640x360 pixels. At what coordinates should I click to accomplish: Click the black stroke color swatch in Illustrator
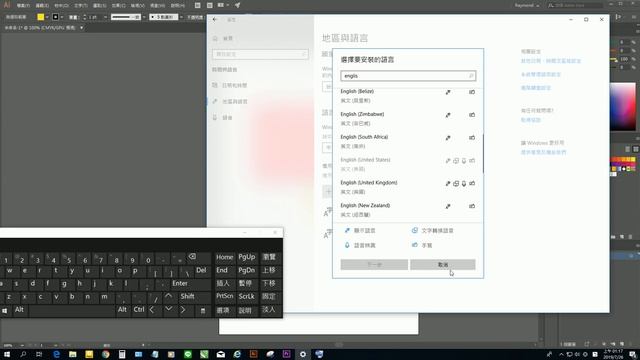tap(56, 17)
